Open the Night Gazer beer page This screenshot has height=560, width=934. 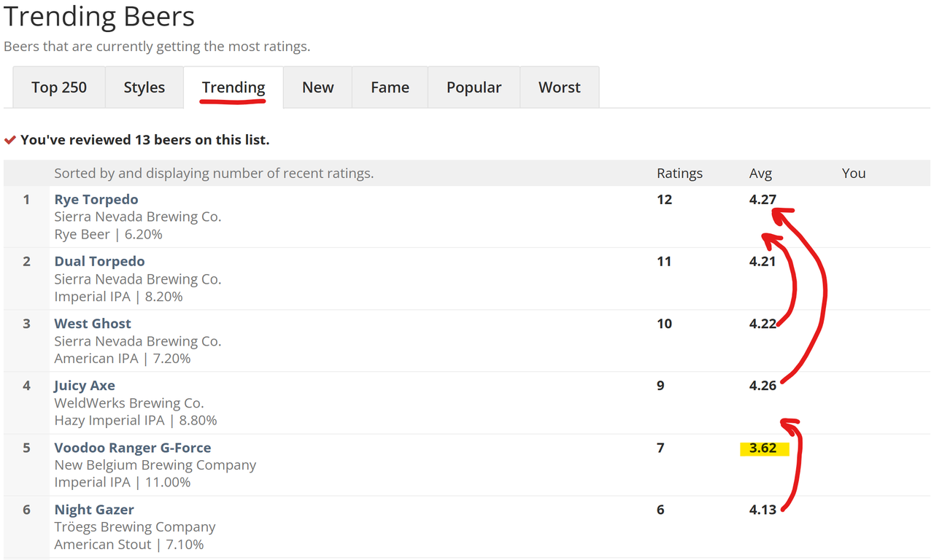click(94, 510)
